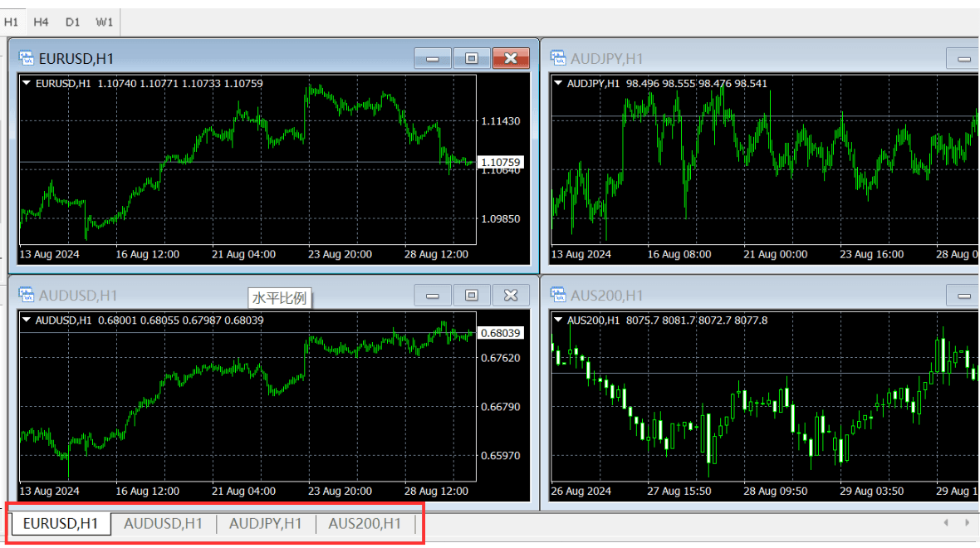The width and height of the screenshot is (980, 548).
Task: Switch to the AUDUSD,H1 bottom tab
Action: (x=163, y=523)
